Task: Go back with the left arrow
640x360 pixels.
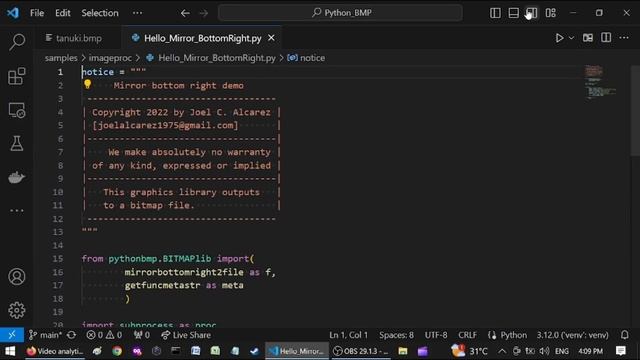Action: point(185,13)
